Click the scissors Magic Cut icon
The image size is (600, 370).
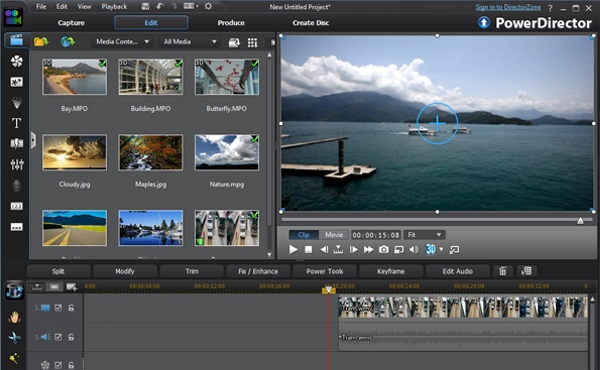tap(15, 337)
